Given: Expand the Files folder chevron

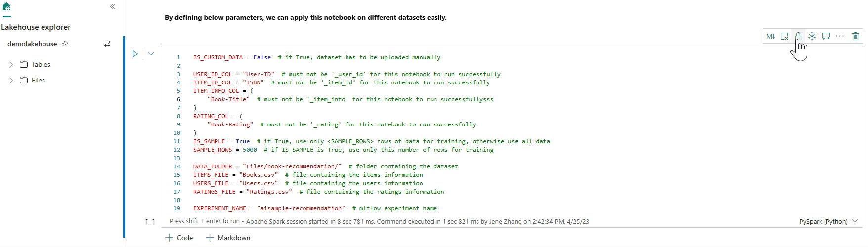Looking at the screenshot, I should [11, 81].
